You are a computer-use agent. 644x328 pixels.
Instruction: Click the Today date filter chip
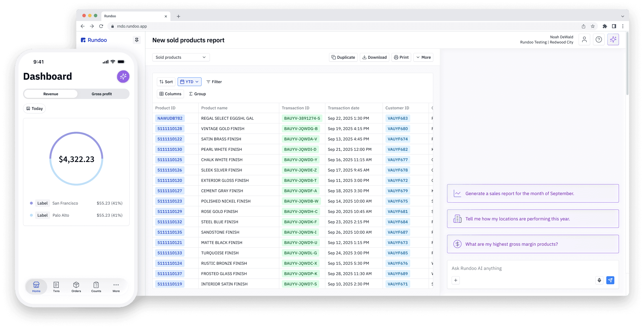[35, 108]
